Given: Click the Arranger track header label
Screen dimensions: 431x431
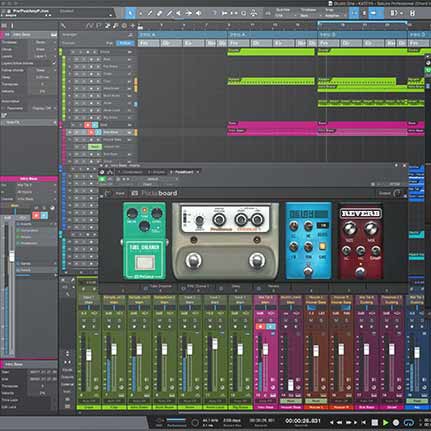Looking at the screenshot, I should pos(70,35).
